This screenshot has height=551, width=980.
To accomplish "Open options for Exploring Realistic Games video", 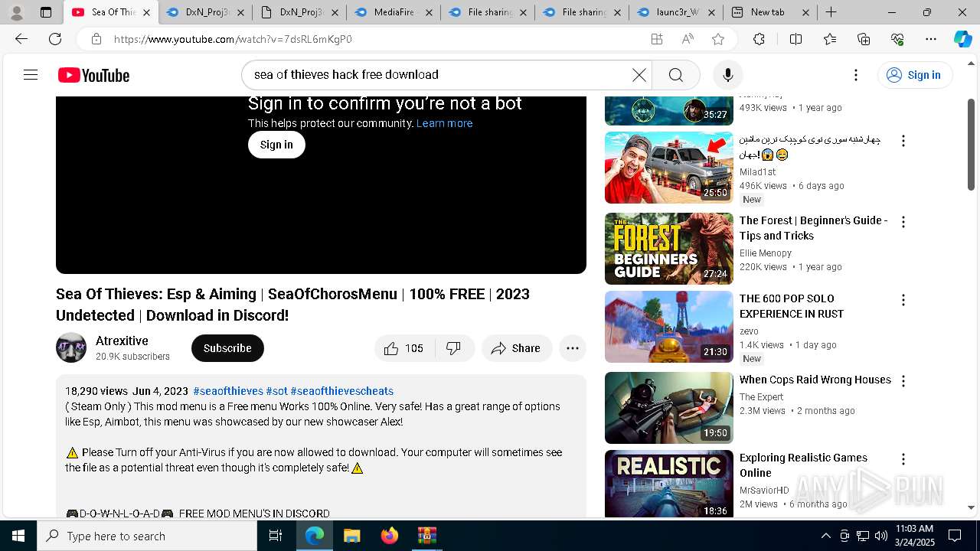I will pos(903,459).
